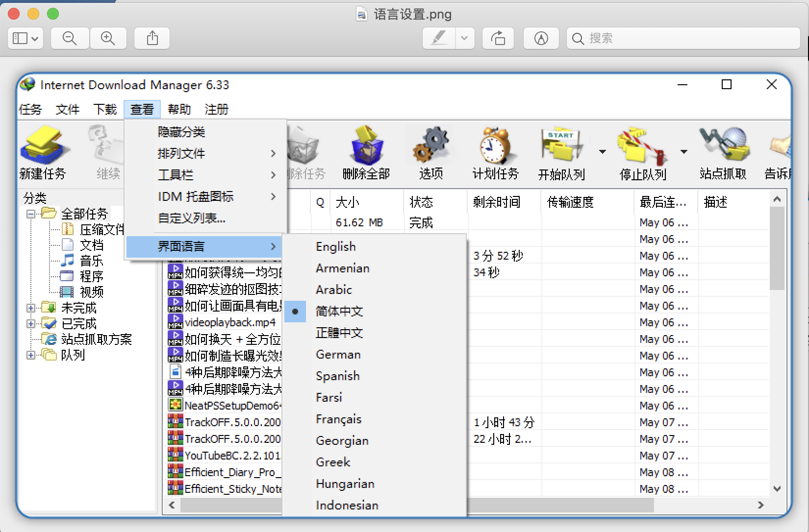809x532 pixels.
Task: Click the 查看 menu
Action: [142, 109]
